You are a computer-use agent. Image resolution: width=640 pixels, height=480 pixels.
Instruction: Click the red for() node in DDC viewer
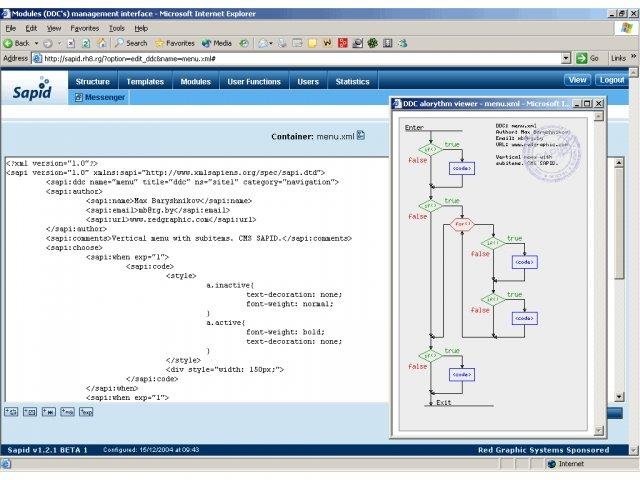coord(462,224)
